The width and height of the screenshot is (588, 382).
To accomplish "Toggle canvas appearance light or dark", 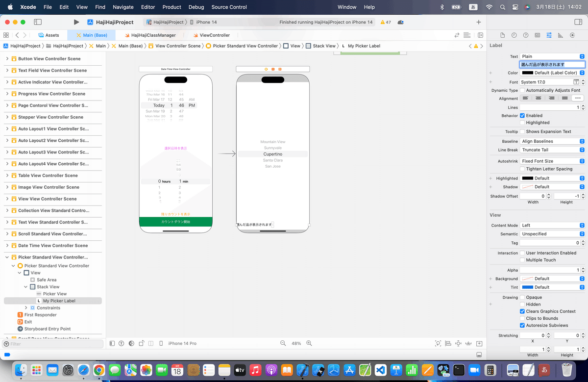I will [x=131, y=343].
